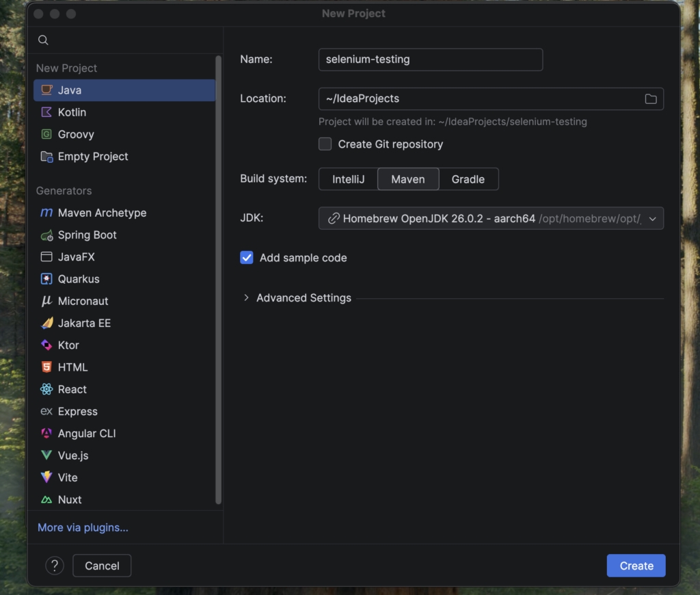Image resolution: width=700 pixels, height=595 pixels.
Task: Select Maven build system
Action: click(408, 179)
